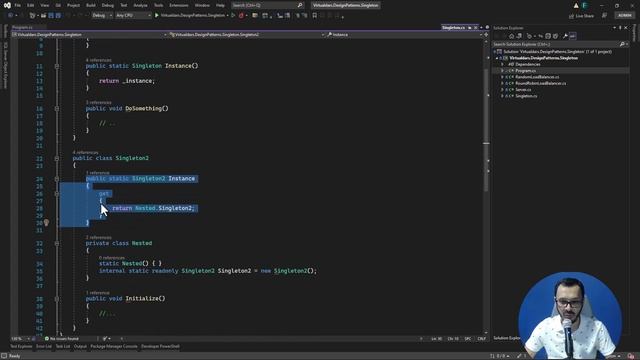640x360 pixels.
Task: Open the Debug menu
Action: (108, 5)
